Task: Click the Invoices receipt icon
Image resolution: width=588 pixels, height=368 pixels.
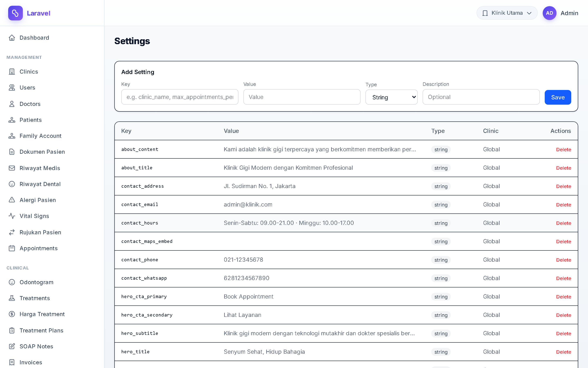Action: pos(12,362)
